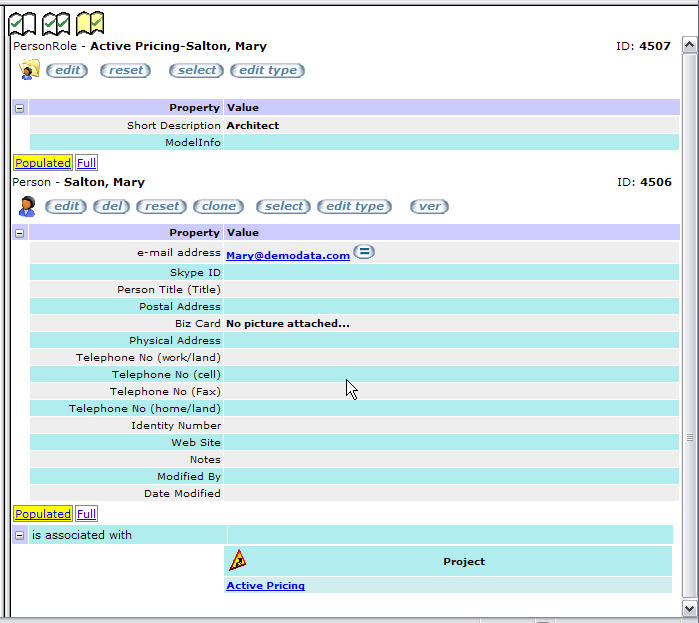Viewport: 699px width, 623px height.
Task: Click the double-checkmark book icon
Action: click(56, 23)
